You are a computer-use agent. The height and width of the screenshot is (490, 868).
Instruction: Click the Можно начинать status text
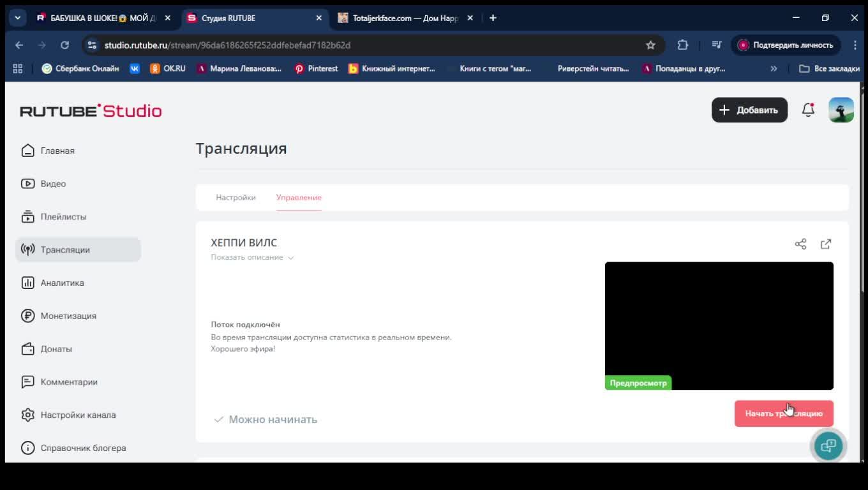[273, 419]
